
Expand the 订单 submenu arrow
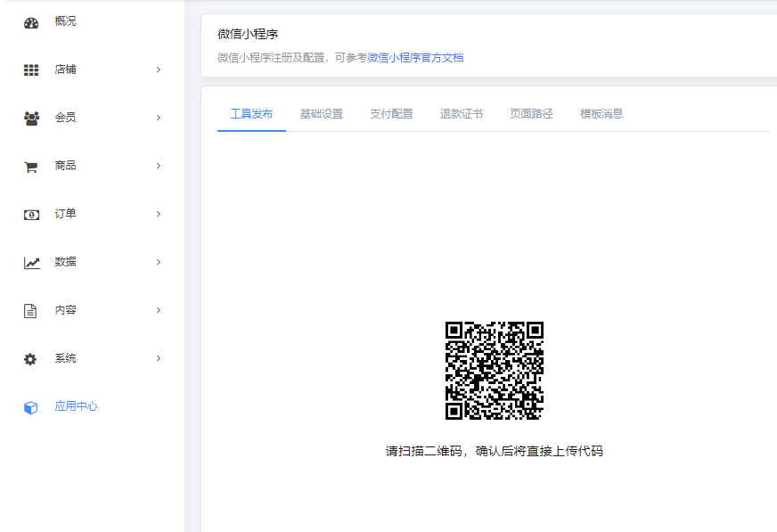point(159,214)
